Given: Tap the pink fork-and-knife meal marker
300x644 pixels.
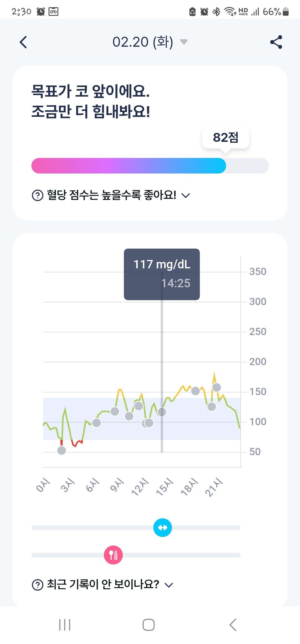Looking at the screenshot, I should [x=113, y=555].
